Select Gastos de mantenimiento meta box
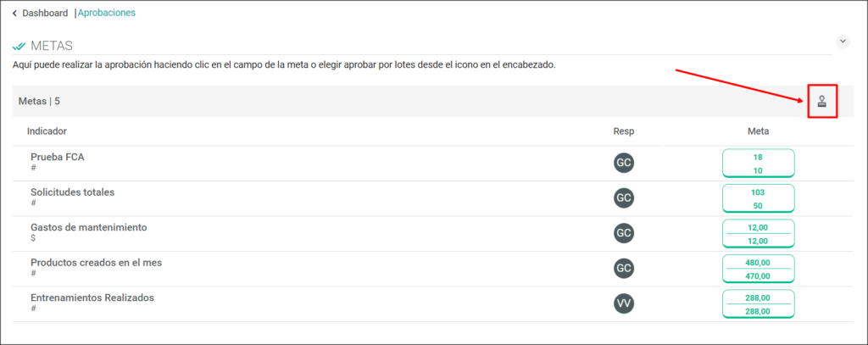The image size is (868, 345). click(759, 234)
